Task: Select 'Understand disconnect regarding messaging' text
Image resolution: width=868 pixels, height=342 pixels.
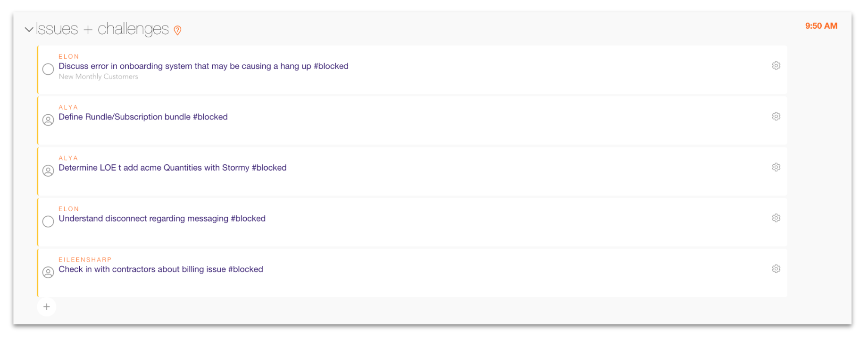Action: [162, 218]
